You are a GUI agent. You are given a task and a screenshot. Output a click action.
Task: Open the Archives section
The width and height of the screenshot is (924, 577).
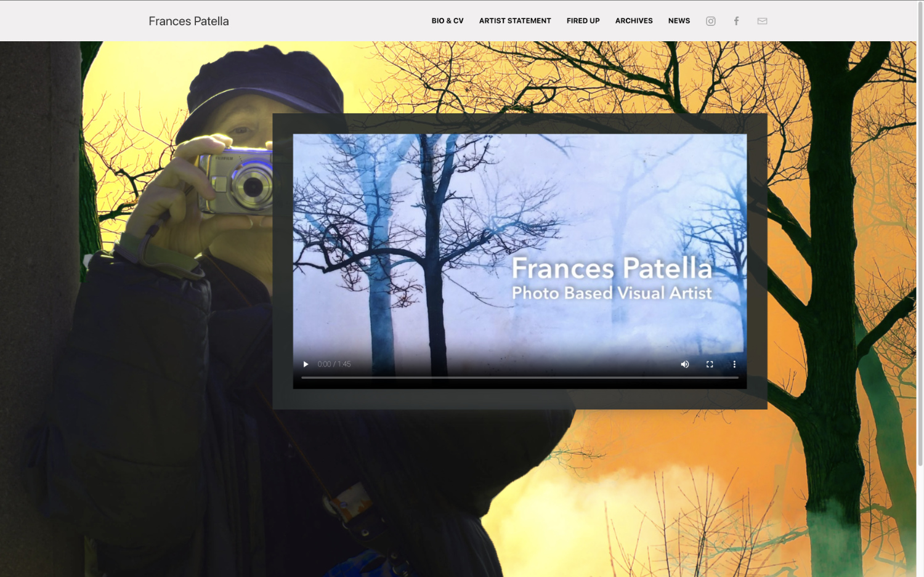tap(634, 21)
